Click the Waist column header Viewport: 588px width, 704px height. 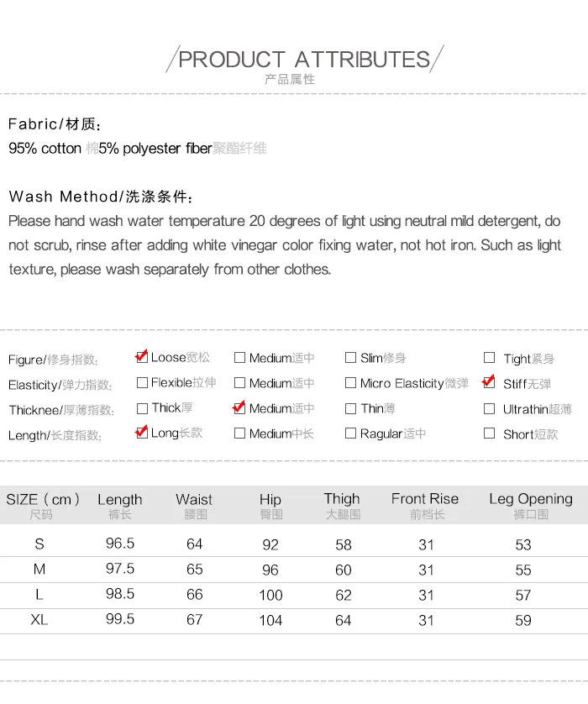[x=194, y=506]
